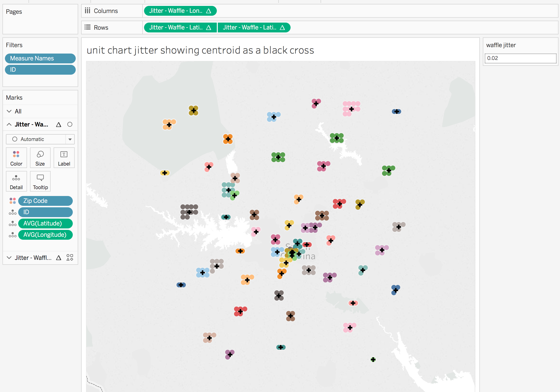Click the Filters shelf label
This screenshot has width=560, height=392.
click(14, 45)
